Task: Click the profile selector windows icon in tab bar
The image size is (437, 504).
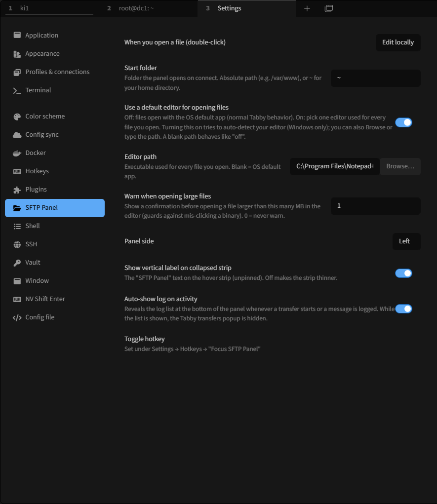Action: (x=329, y=8)
